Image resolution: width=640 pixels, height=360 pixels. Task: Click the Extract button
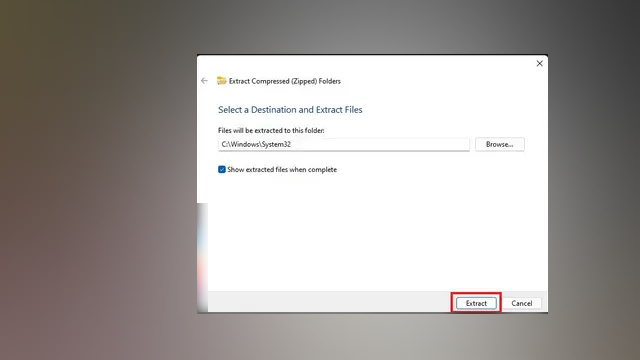(476, 303)
